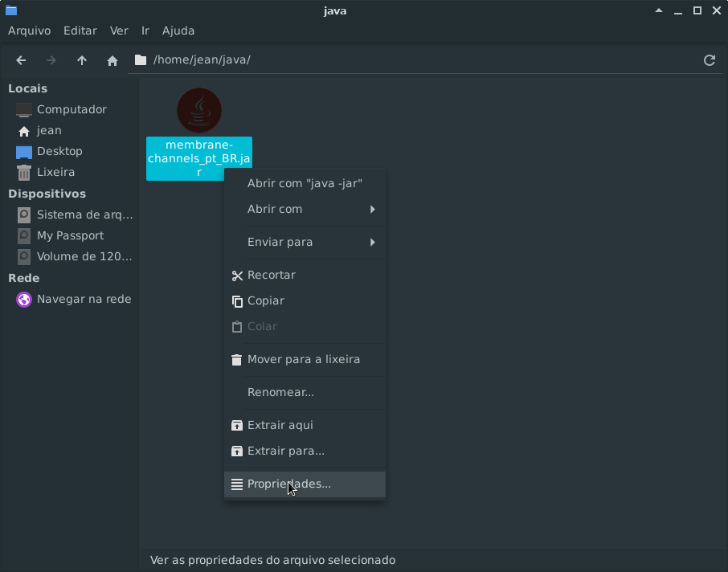Select Mover para a lixeira
The height and width of the screenshot is (572, 728).
tap(303, 359)
